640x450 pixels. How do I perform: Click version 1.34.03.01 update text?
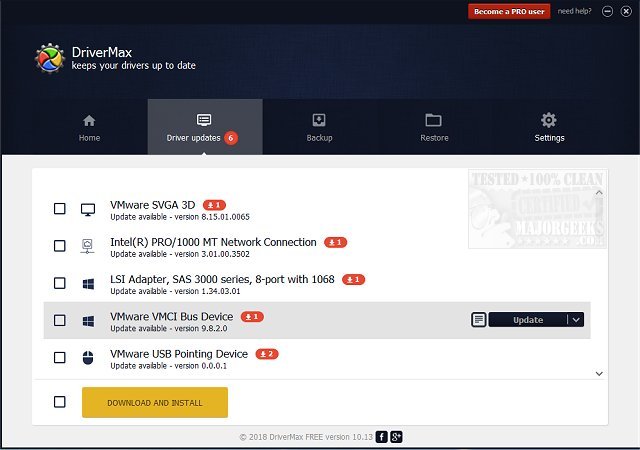pos(175,291)
